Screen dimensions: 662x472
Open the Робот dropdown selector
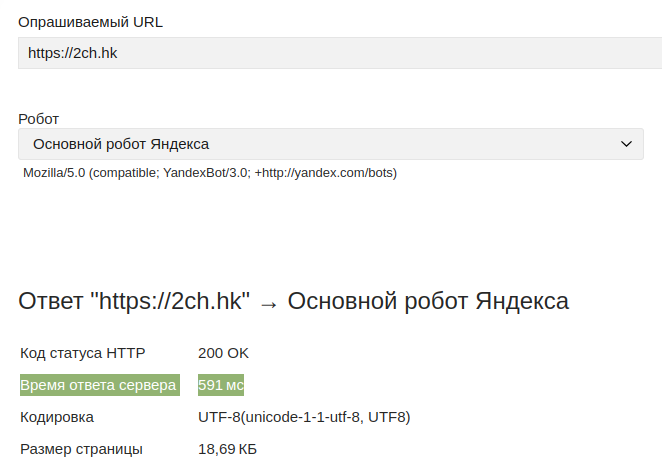pos(331,144)
